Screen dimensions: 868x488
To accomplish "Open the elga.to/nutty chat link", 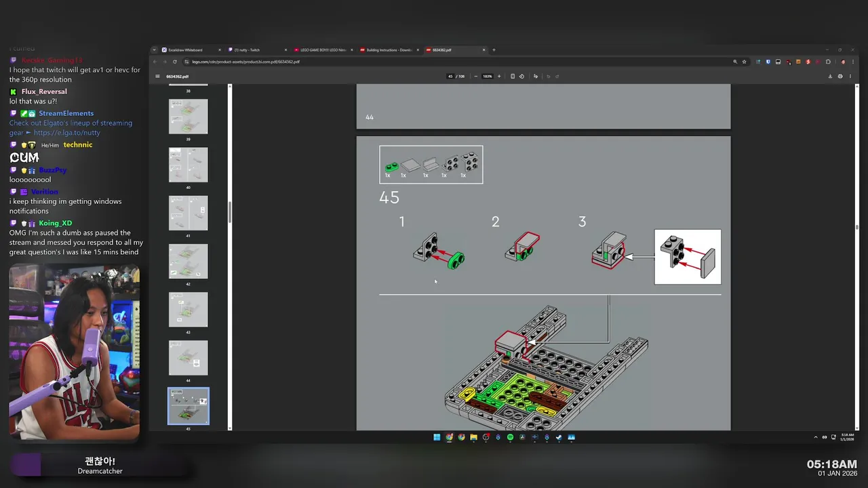I will pyautogui.click(x=66, y=133).
